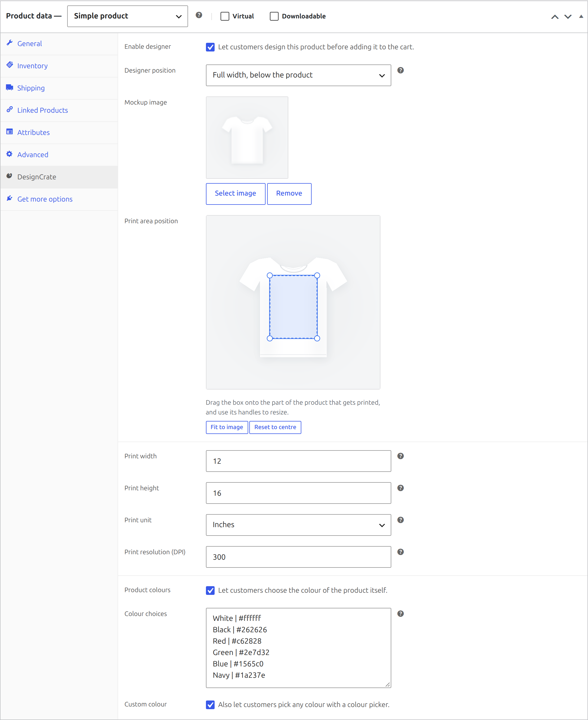The image size is (588, 720).
Task: Move Product data panel down arrow
Action: pos(568,17)
